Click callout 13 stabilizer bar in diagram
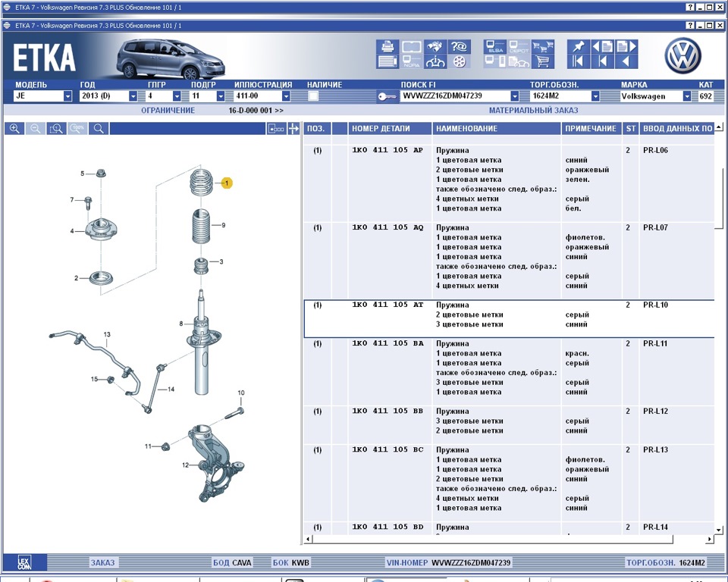 click(x=107, y=334)
